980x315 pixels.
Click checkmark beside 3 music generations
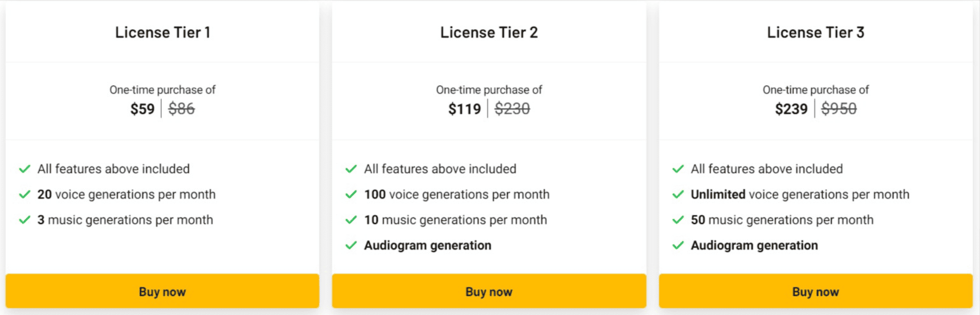[24, 220]
